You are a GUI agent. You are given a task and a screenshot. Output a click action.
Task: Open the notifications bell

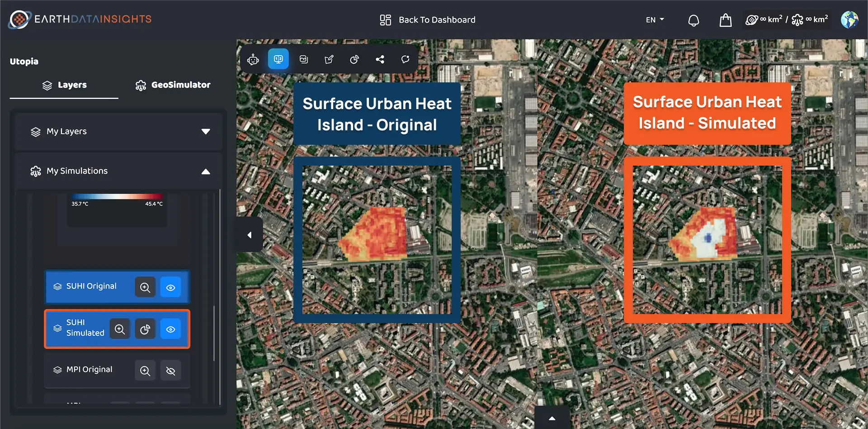click(693, 20)
